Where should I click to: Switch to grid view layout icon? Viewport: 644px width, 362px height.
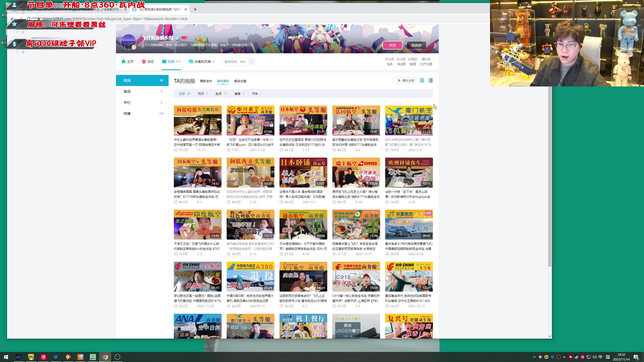pyautogui.click(x=422, y=80)
